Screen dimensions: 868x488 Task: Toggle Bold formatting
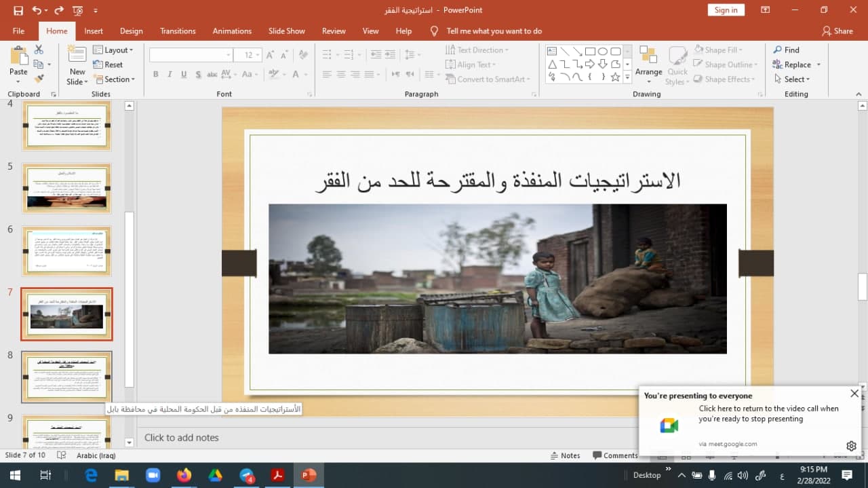pos(155,75)
